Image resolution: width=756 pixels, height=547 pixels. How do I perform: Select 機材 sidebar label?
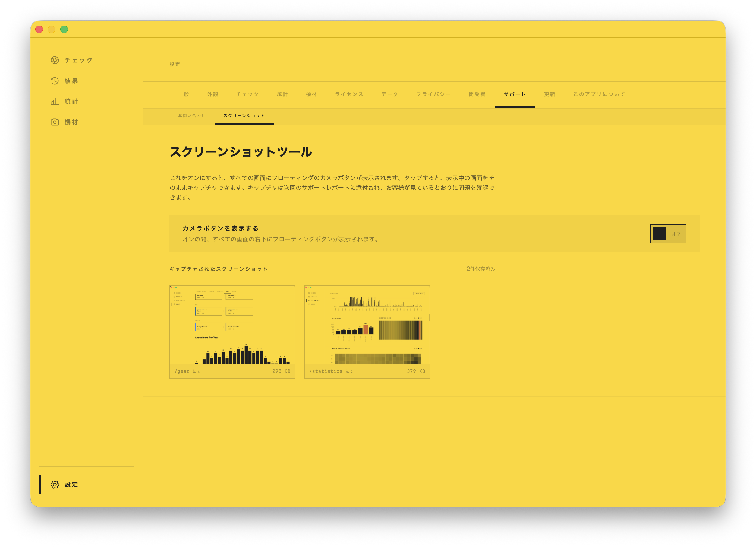click(71, 122)
